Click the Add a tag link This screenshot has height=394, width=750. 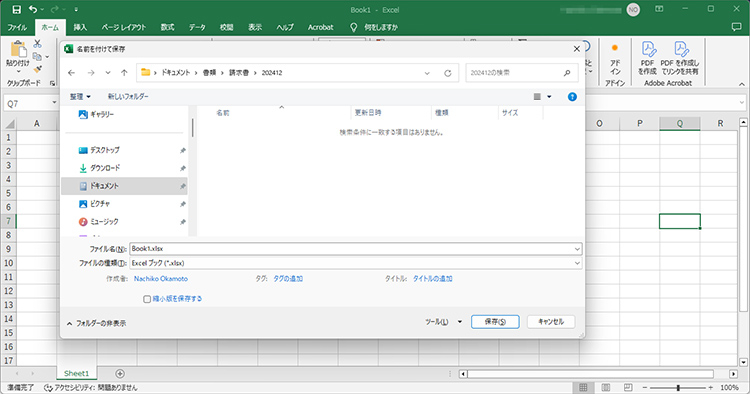[288, 279]
